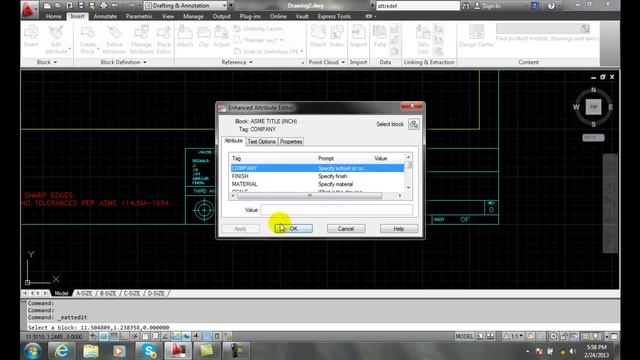This screenshot has width=640, height=360.
Task: Click the Undo arrow in quick access
Action: (x=115, y=6)
